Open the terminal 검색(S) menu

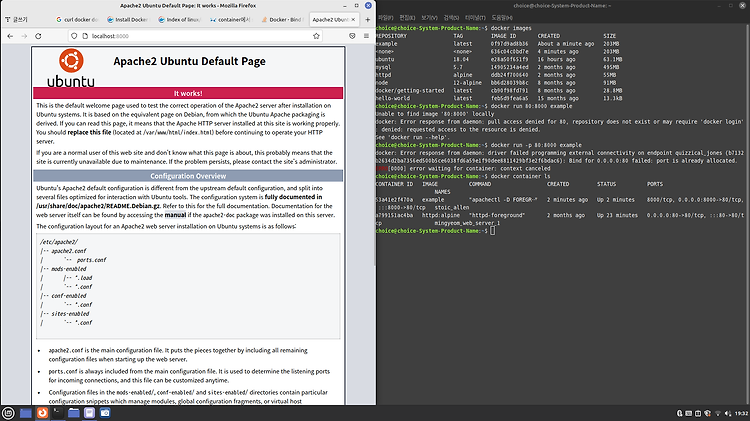pyautogui.click(x=451, y=18)
